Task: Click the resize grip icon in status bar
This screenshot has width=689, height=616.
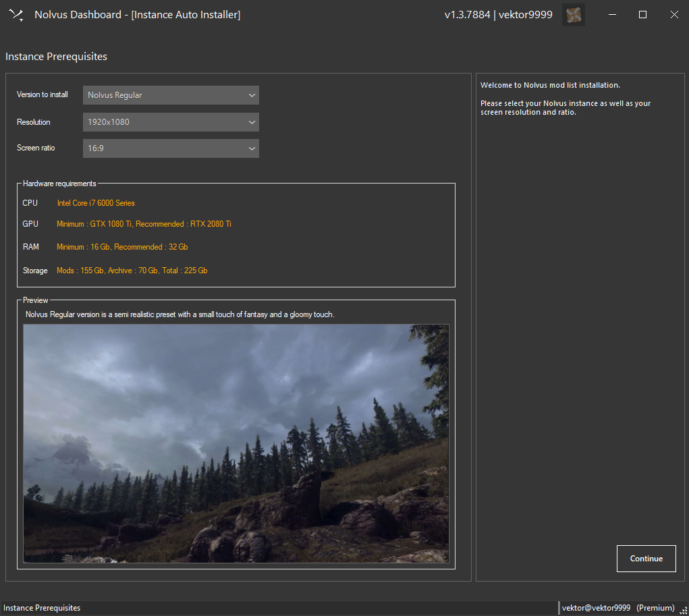Action: click(x=684, y=610)
